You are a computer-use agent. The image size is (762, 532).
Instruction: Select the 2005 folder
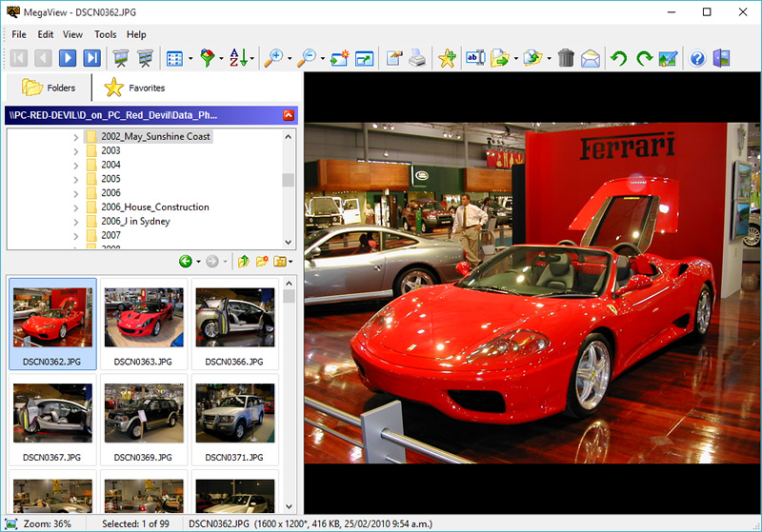click(110, 179)
